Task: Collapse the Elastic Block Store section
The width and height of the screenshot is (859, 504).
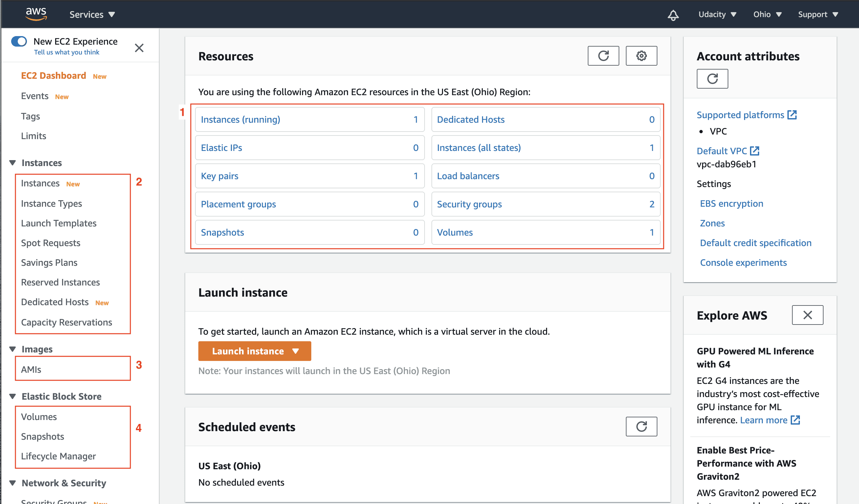Action: (12, 396)
